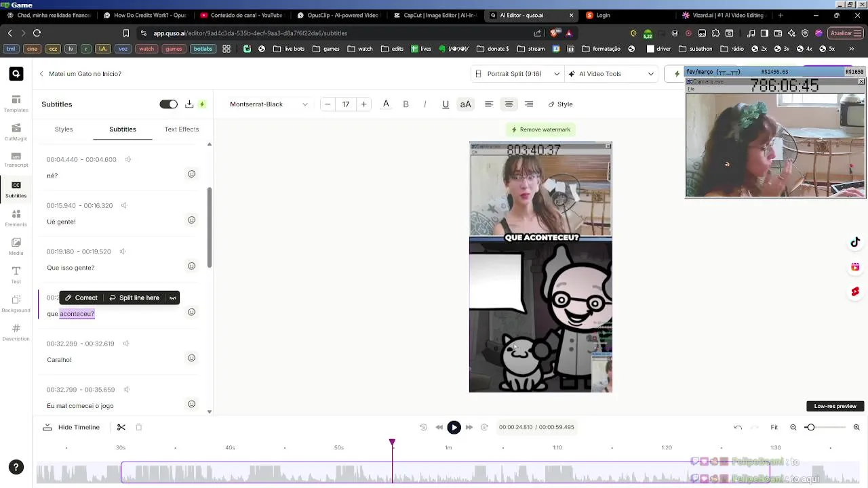Click the TikTok share icon

click(x=855, y=243)
